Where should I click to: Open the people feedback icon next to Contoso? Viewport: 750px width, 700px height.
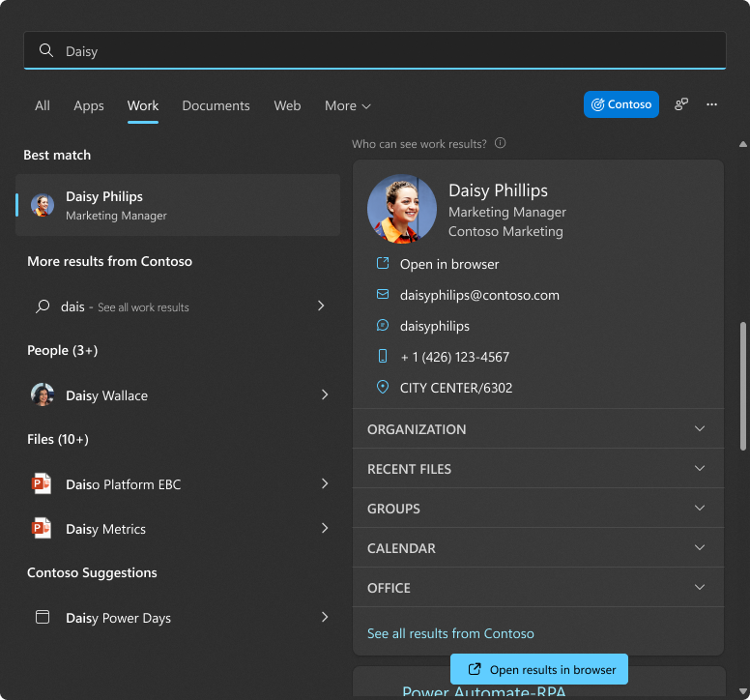tap(681, 104)
